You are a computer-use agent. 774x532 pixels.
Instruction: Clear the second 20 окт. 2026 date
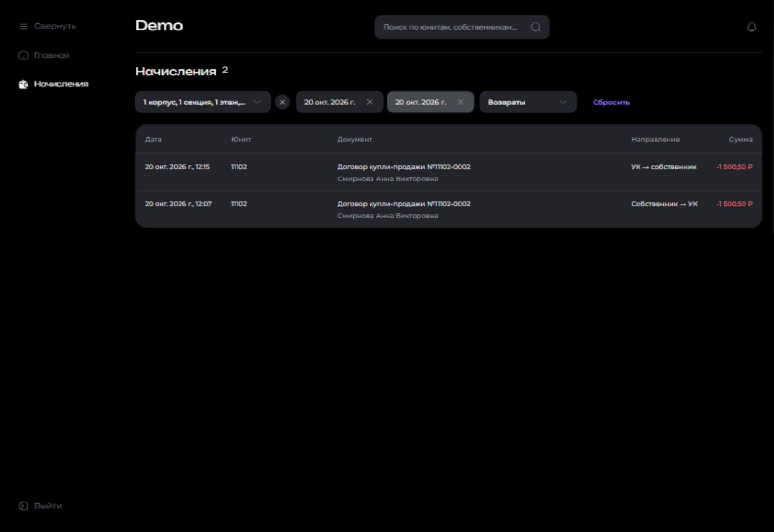(x=461, y=102)
